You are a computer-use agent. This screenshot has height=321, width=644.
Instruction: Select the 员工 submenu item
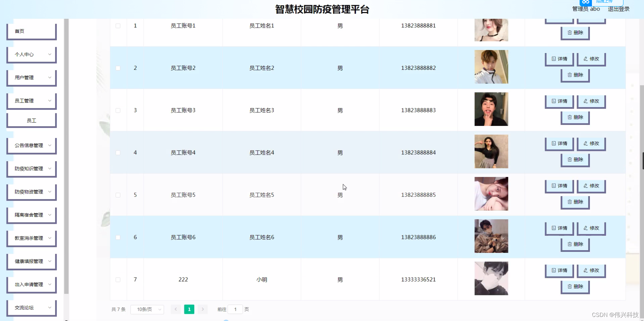click(x=32, y=120)
